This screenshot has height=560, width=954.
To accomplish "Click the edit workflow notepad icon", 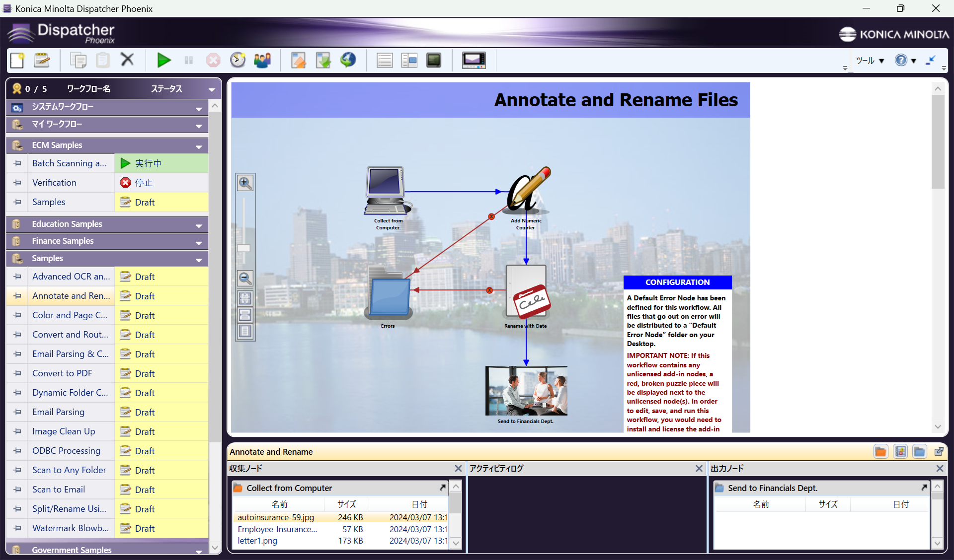I will tap(42, 60).
